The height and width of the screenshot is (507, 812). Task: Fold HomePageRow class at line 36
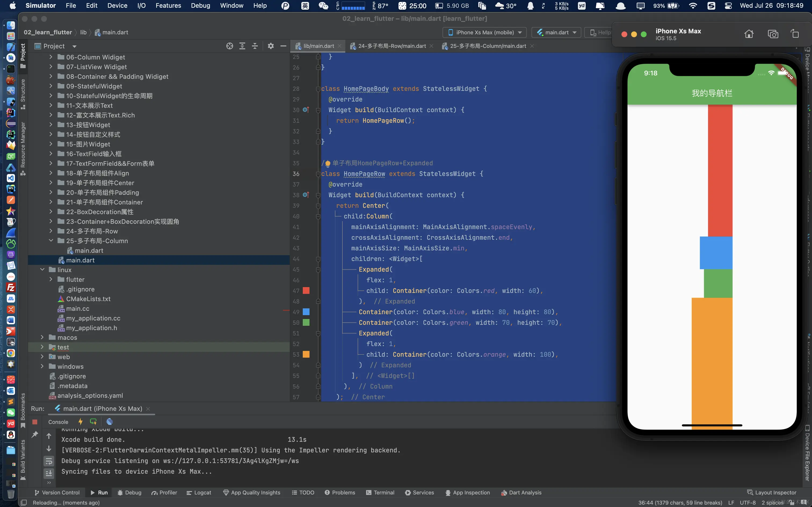pyautogui.click(x=318, y=174)
